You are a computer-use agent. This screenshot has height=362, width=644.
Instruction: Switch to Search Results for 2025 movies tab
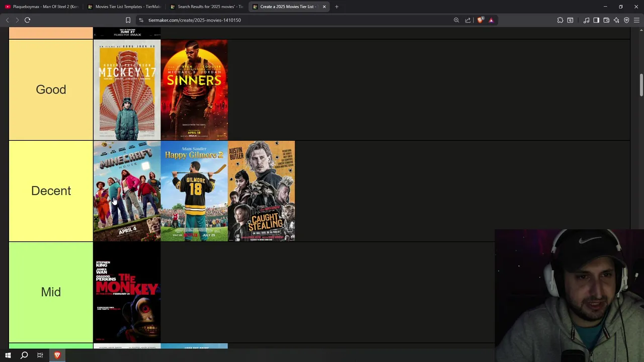tap(207, 7)
